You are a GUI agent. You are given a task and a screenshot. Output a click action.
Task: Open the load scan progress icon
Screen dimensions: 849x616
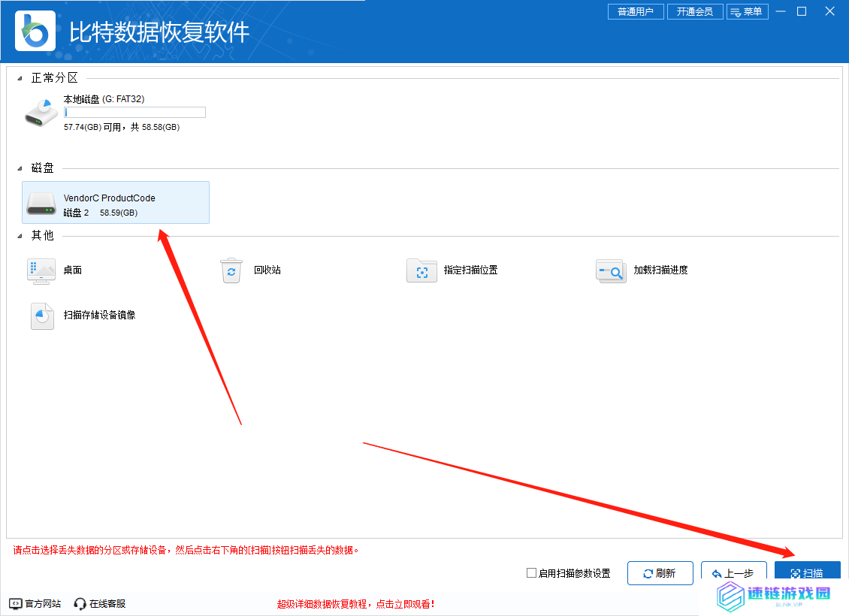click(x=611, y=270)
